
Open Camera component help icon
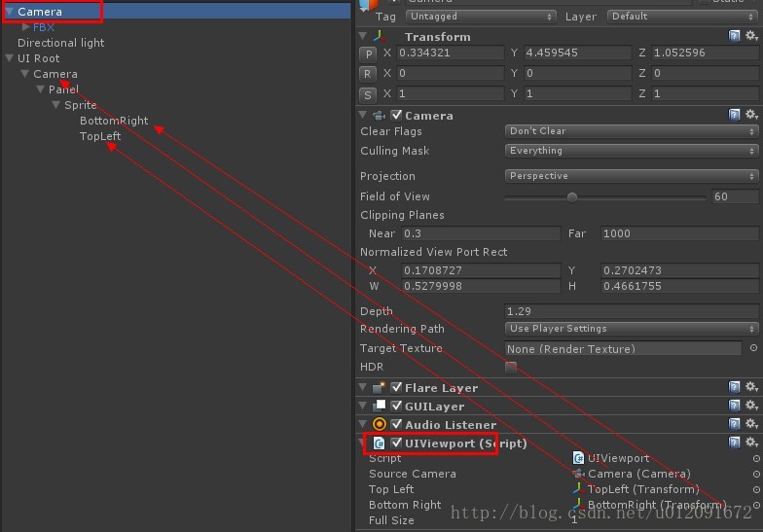[x=734, y=115]
